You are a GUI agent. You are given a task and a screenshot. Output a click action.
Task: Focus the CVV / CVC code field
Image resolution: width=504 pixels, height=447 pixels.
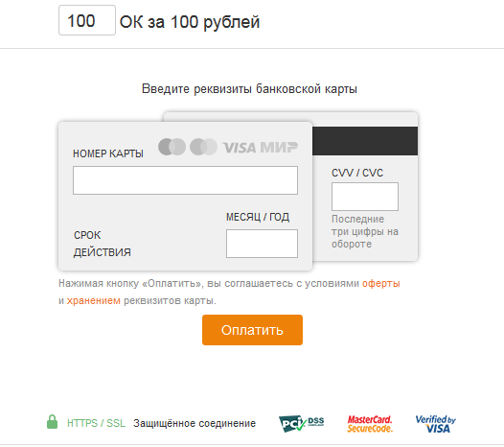pyautogui.click(x=365, y=197)
